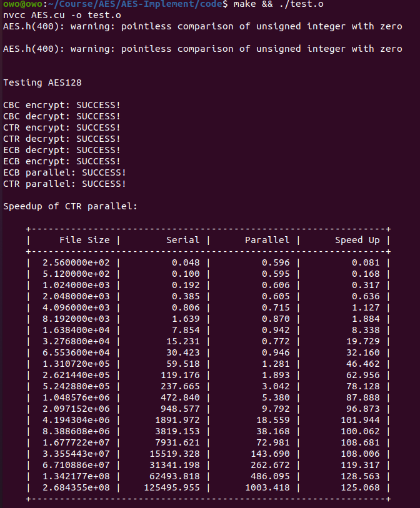Click parallel time value 0.772
Image resolution: width=420 pixels, height=508 pixels.
click(276, 341)
